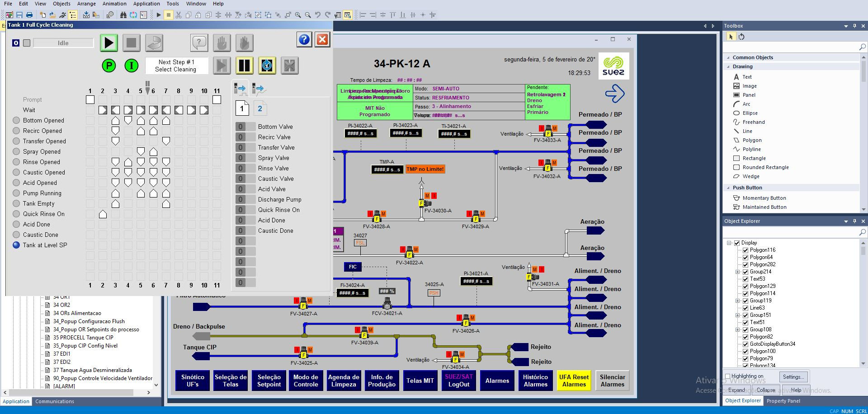The width and height of the screenshot is (868, 414).
Task: Click the Undo arrow in toolbar
Action: (318, 15)
